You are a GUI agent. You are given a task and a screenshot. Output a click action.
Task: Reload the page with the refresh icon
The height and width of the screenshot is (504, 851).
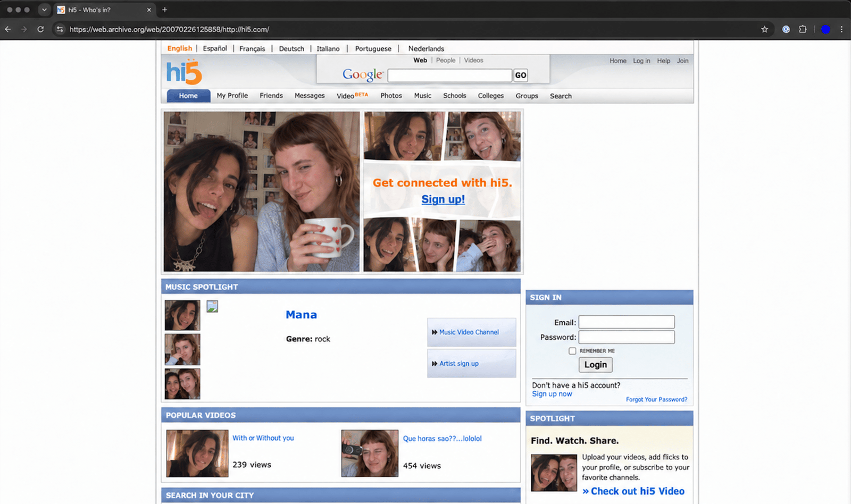coord(40,29)
